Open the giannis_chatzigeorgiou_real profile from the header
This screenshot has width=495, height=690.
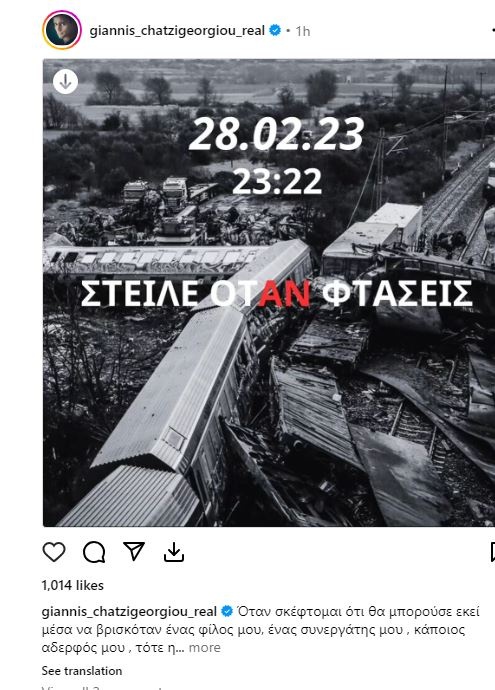(177, 31)
